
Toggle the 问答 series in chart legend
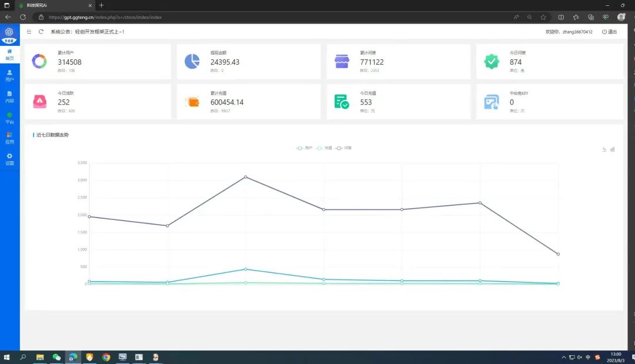[343, 148]
